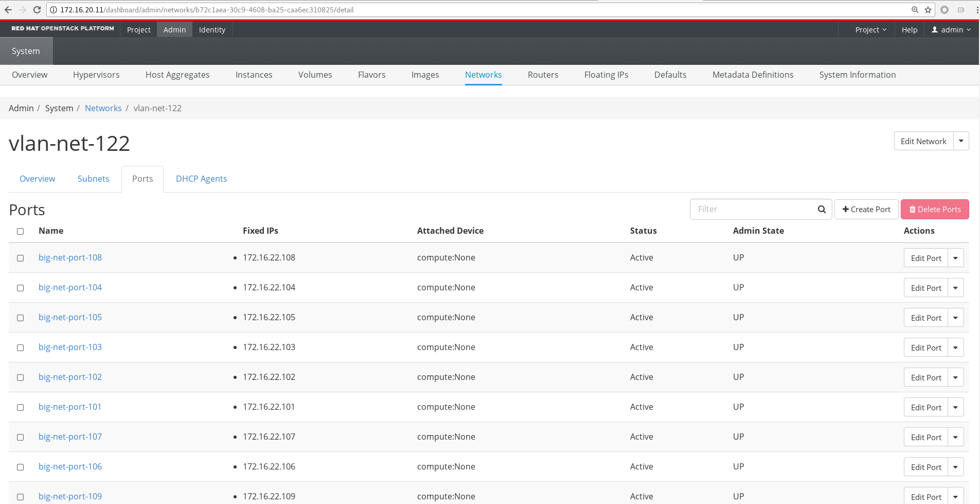The height and width of the screenshot is (504, 980).
Task: Go to Hypervisors section
Action: click(96, 75)
